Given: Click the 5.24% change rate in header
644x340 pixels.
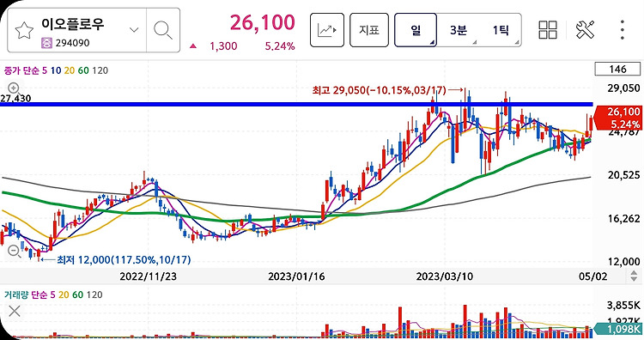Looking at the screenshot, I should [280, 46].
